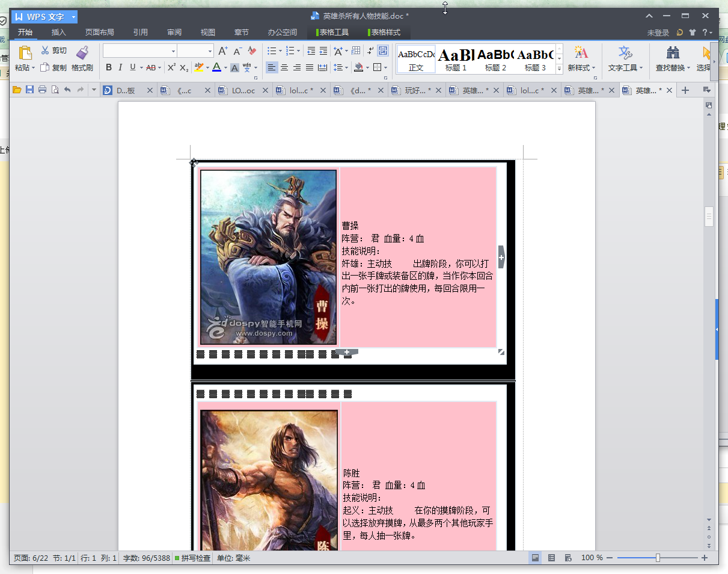Clear formatting with the eraser icon

pos(252,51)
